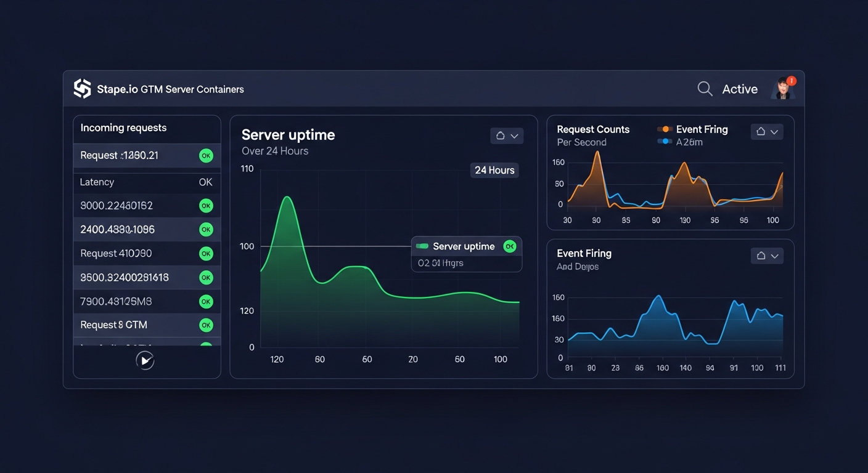Select the '2400.4330' row text

click(118, 230)
